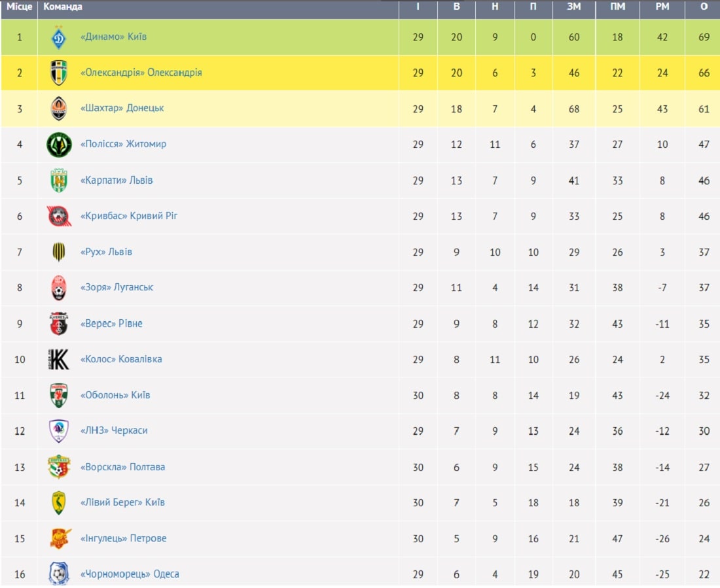Click the Zorya Luhansk club logo
Screen dimensions: 720x588
point(59,288)
